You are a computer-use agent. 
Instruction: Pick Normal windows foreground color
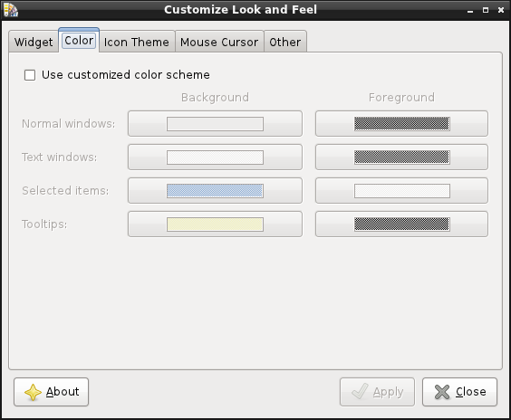[x=401, y=124]
